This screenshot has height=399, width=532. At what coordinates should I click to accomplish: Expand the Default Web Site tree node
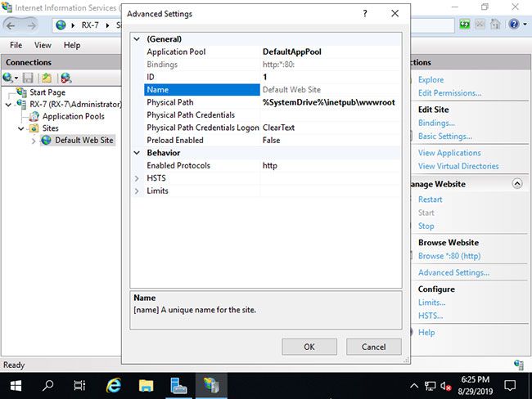pyautogui.click(x=34, y=141)
